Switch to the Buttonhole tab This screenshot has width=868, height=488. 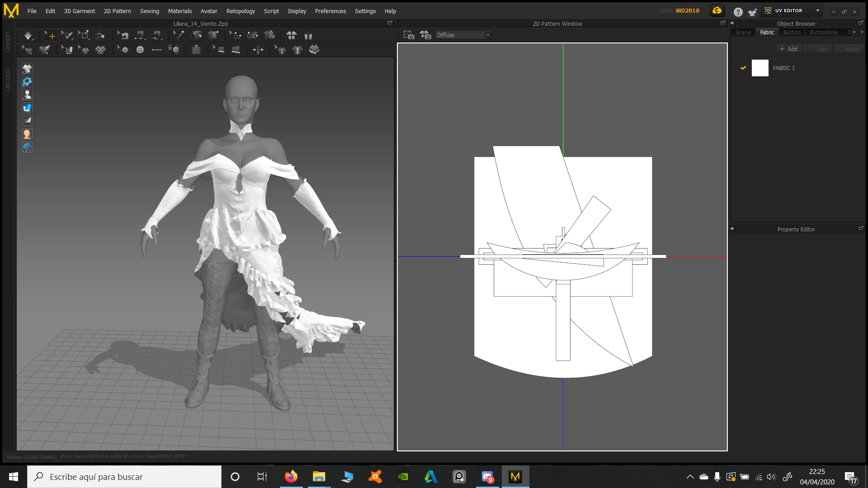(x=823, y=33)
